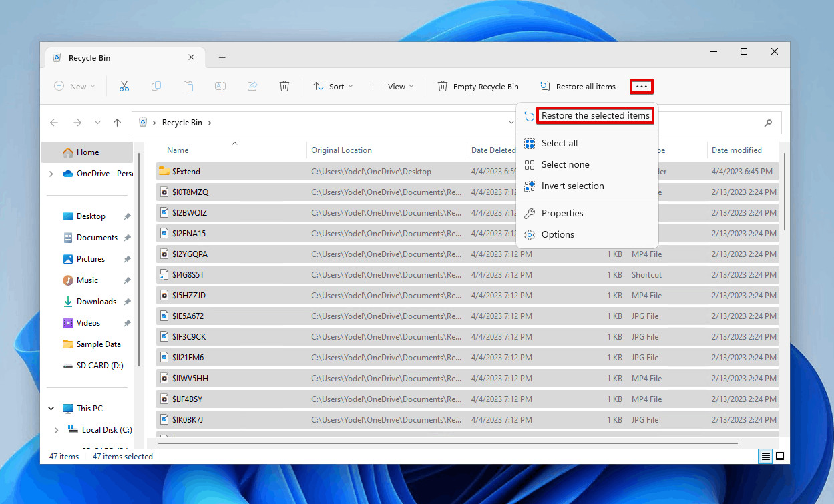Select file $I2FNA15
The image size is (834, 504).
(467, 233)
